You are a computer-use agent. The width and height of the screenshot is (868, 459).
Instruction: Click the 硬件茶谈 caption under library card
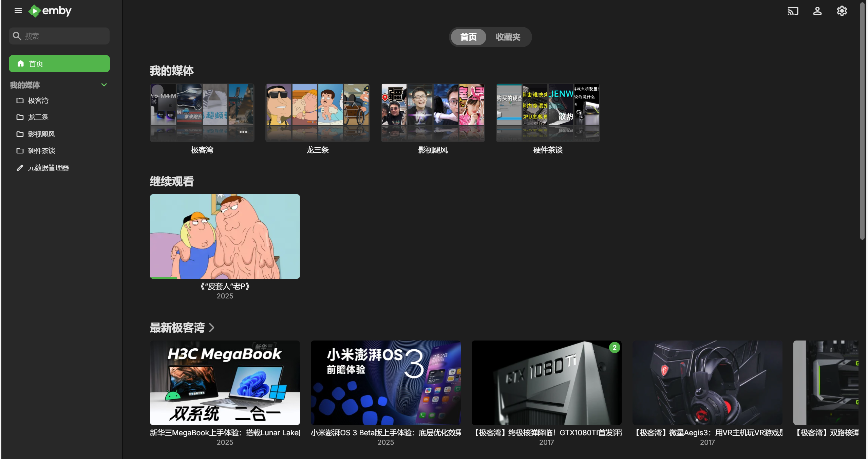tap(548, 150)
